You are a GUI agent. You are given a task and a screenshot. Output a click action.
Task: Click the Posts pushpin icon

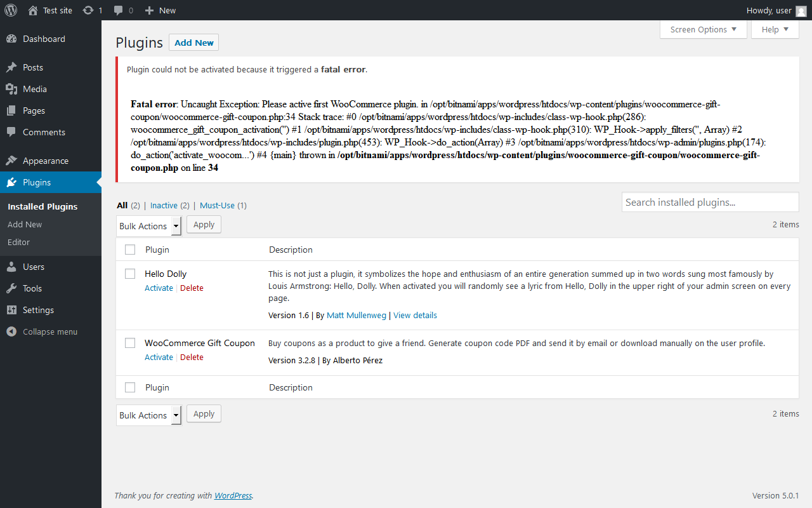click(11, 67)
